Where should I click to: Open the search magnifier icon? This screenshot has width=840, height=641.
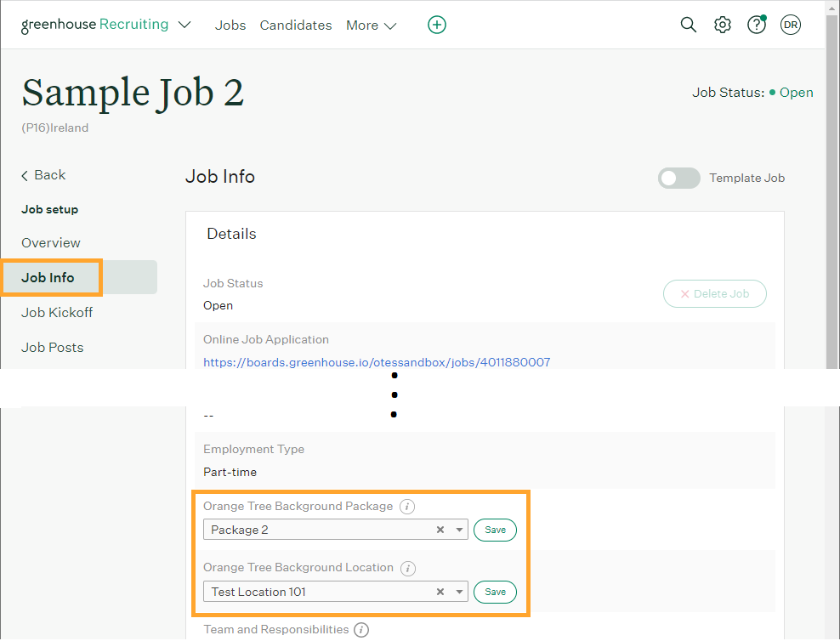pyautogui.click(x=689, y=25)
